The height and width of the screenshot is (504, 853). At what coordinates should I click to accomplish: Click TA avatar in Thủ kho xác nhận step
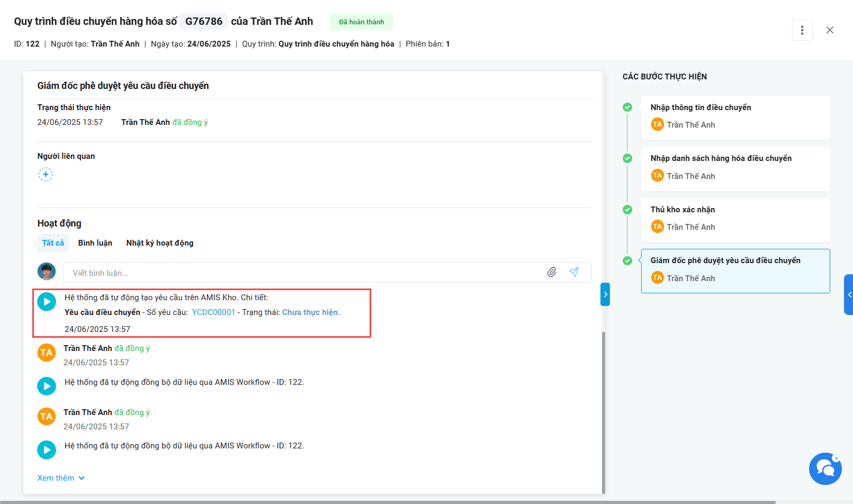click(658, 227)
